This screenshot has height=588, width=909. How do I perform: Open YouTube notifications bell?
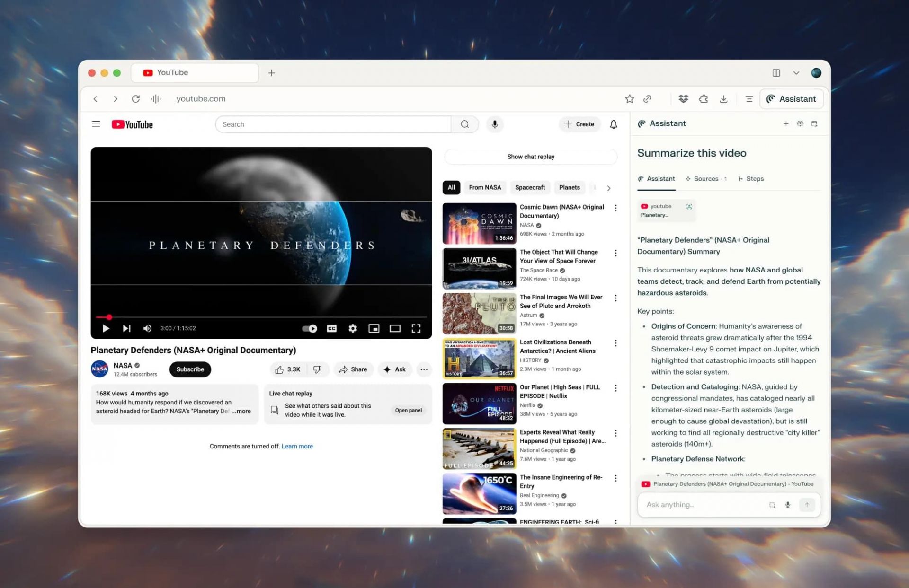[x=613, y=124]
